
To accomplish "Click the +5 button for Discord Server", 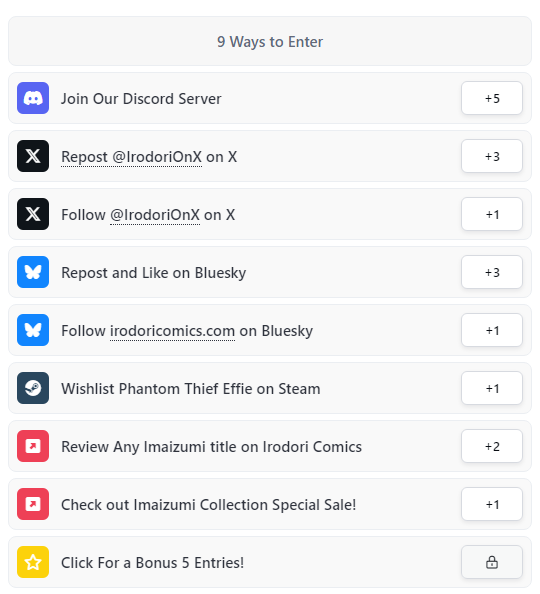I will (492, 98).
